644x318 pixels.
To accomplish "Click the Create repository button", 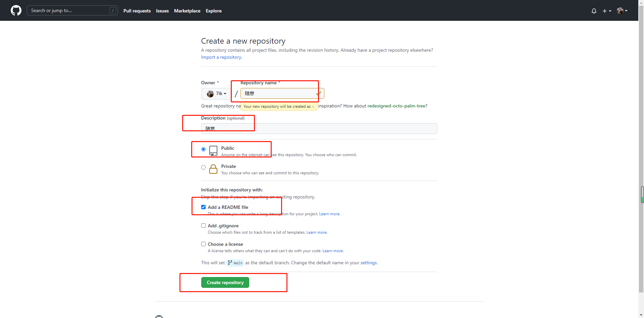I will point(225,282).
